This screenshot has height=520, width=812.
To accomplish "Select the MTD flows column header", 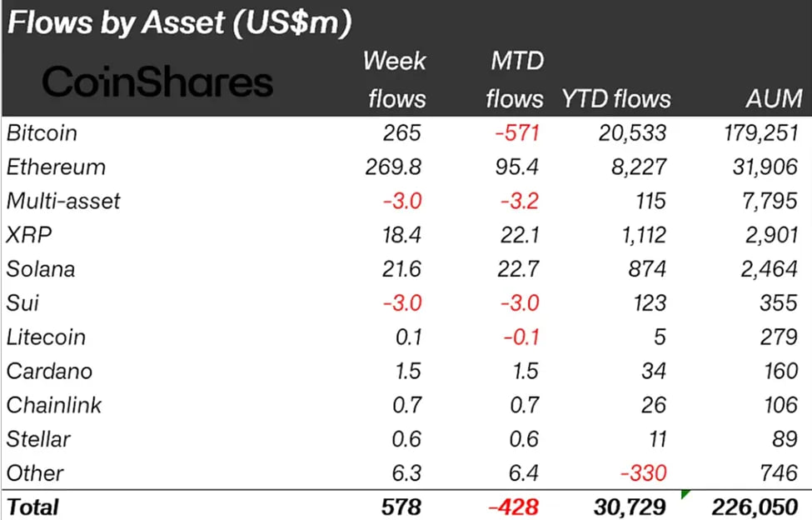I will click(515, 80).
